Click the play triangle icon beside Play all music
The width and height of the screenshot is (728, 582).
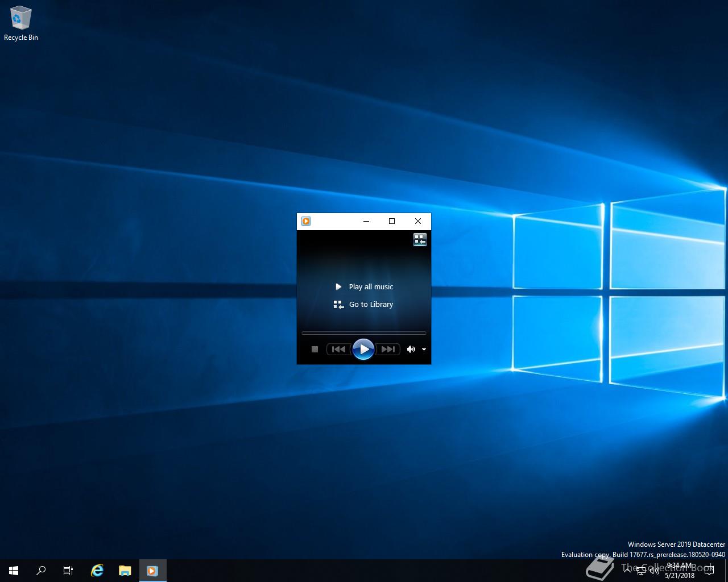pyautogui.click(x=338, y=287)
